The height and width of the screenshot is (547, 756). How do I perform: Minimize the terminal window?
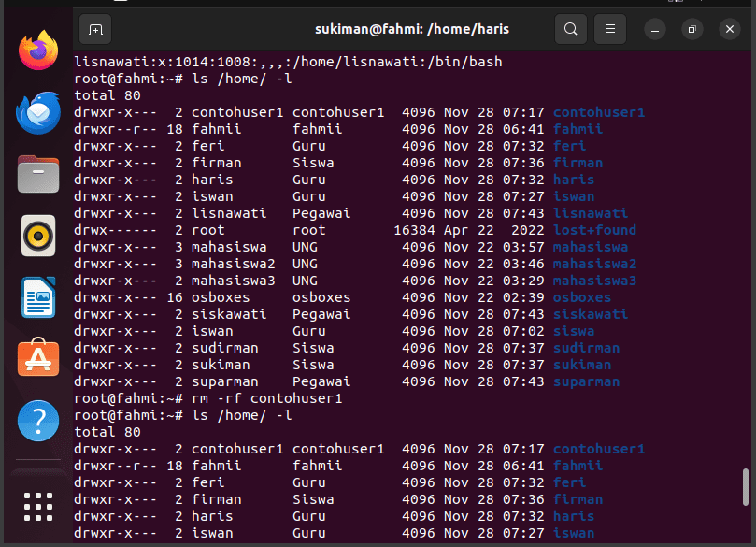[x=655, y=29]
